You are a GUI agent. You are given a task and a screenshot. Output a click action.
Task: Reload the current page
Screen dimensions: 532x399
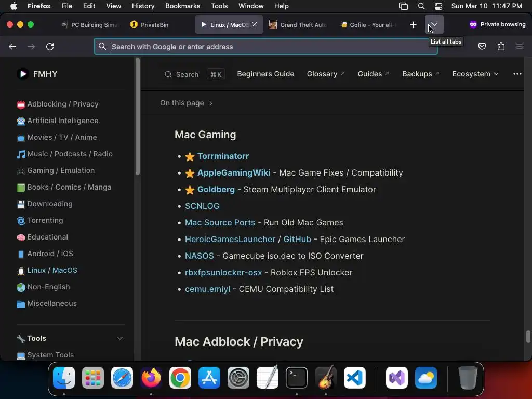(50, 46)
